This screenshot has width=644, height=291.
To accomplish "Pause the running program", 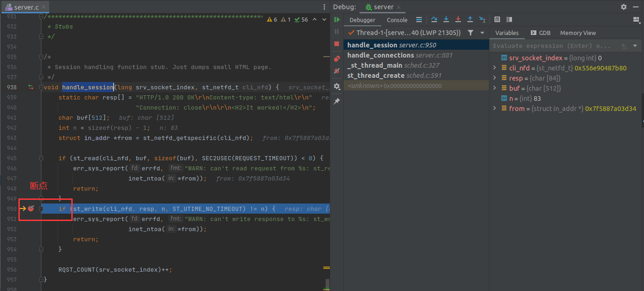I will [336, 32].
